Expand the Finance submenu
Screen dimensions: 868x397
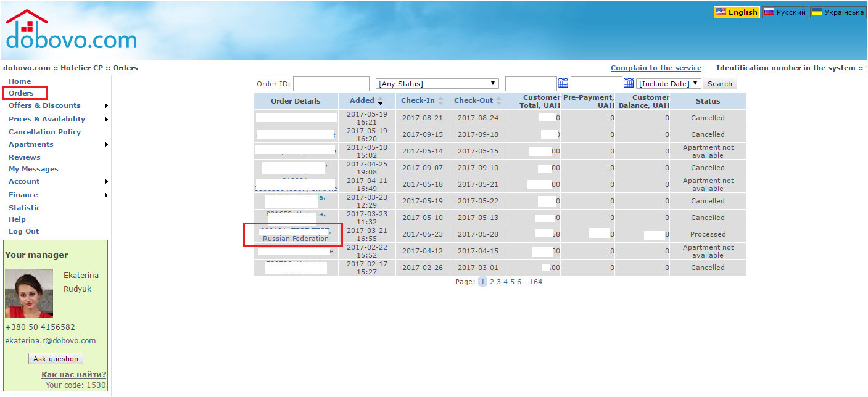coord(107,195)
